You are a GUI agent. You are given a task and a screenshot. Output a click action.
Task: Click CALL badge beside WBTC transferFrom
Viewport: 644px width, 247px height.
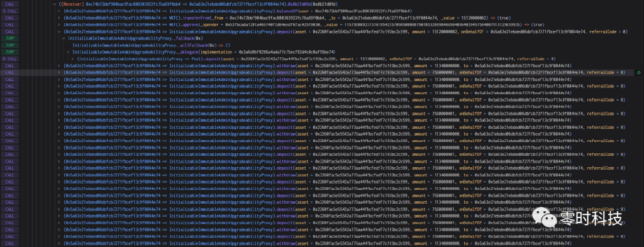point(9,18)
